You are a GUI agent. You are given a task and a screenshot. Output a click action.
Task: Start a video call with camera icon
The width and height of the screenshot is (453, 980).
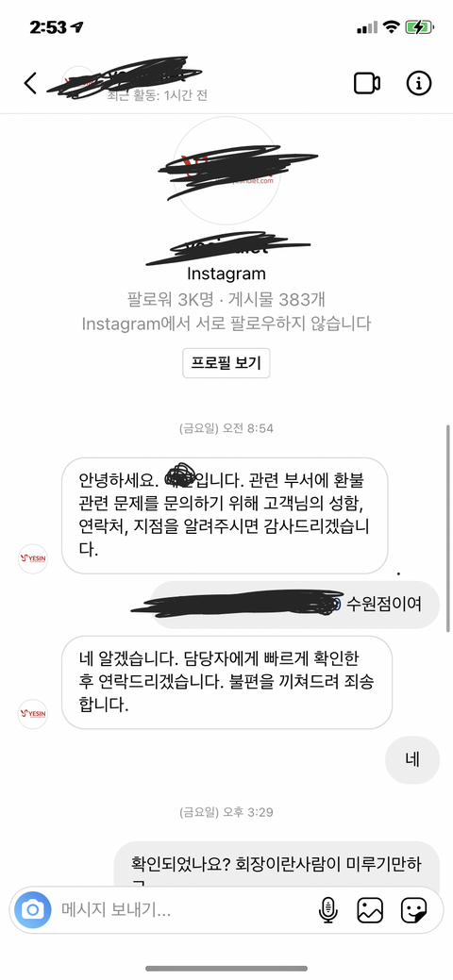[367, 83]
